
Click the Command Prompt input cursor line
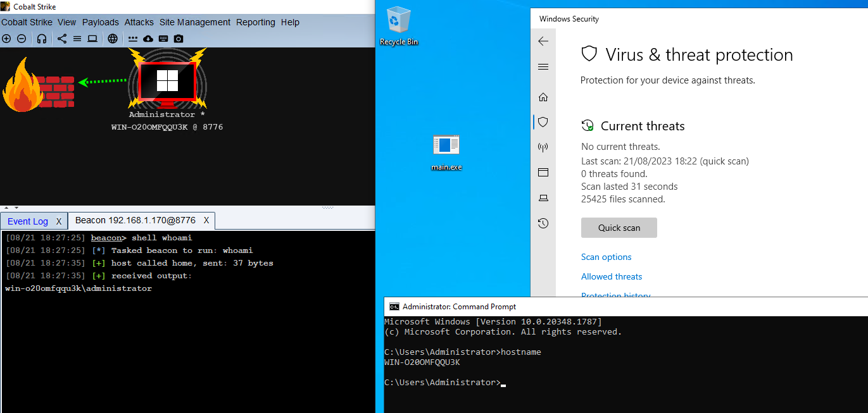(x=445, y=383)
